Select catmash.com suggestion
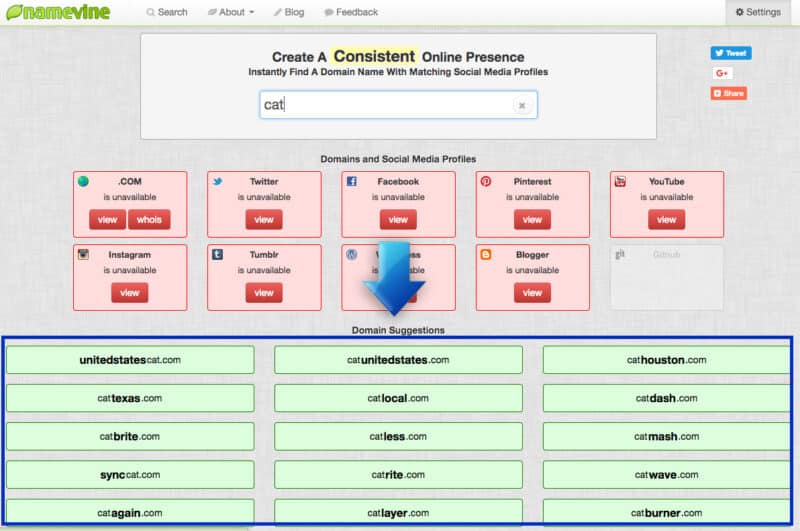Image resolution: width=800 pixels, height=531 pixels. click(x=666, y=437)
